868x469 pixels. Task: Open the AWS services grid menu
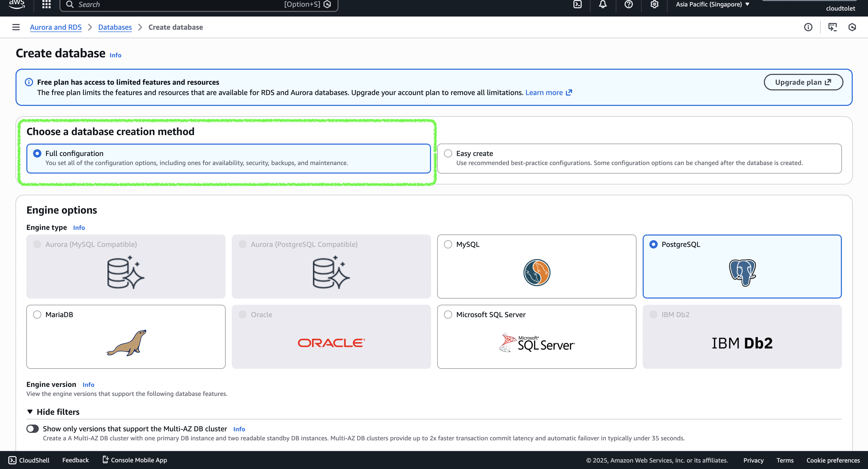click(47, 4)
